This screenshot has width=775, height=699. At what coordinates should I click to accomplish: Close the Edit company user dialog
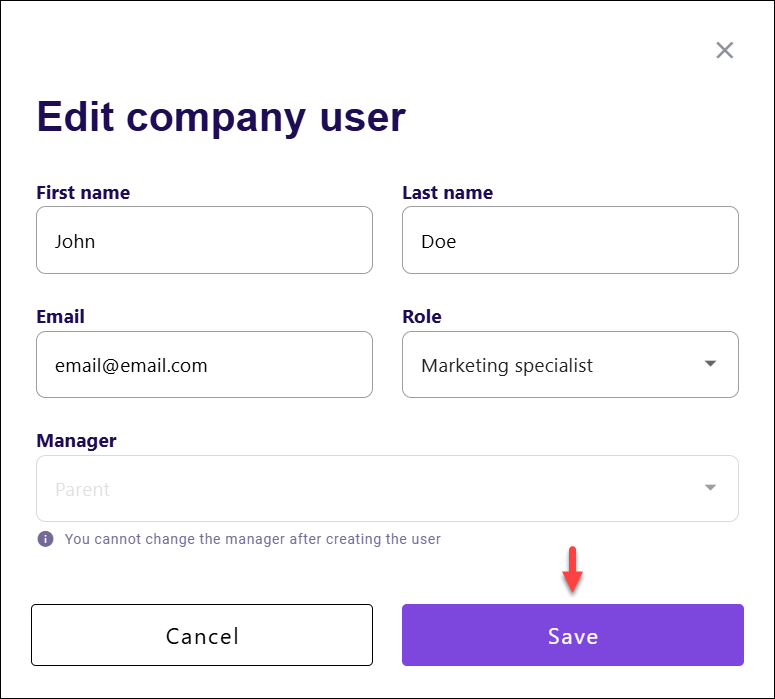coord(725,50)
